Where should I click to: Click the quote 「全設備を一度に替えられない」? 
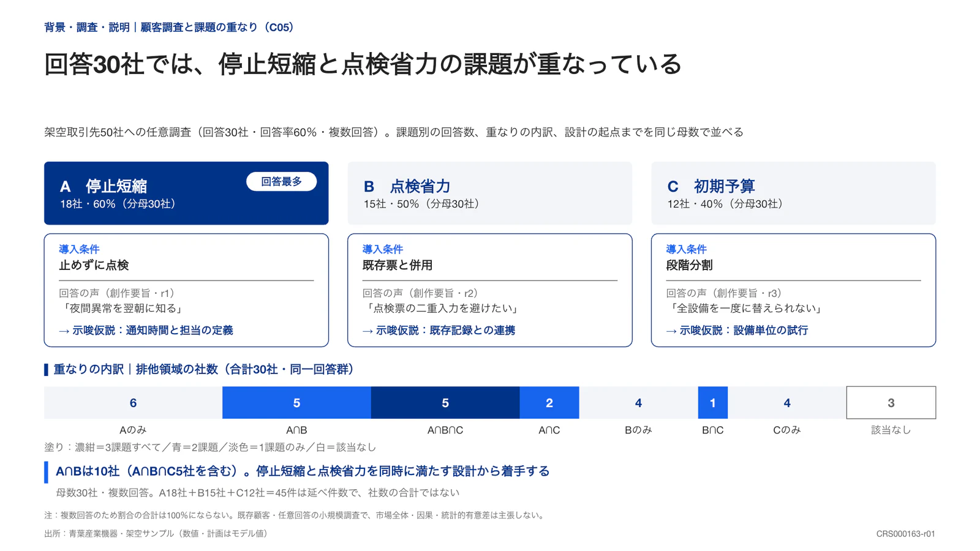[x=745, y=309]
